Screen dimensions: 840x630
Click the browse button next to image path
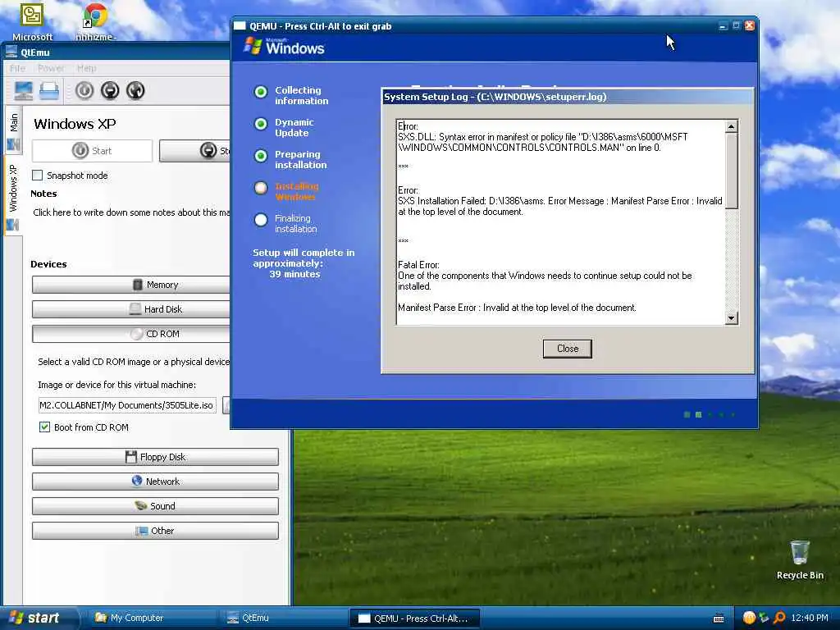226,405
